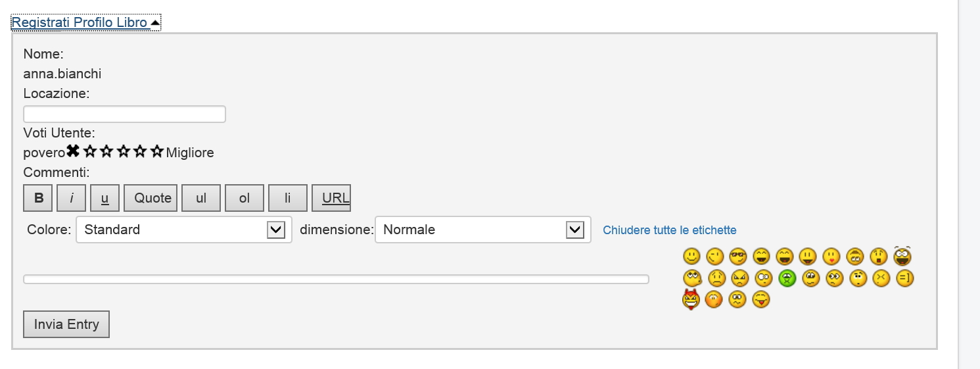
Task: Submit with the Invia Entry button
Action: [x=66, y=324]
